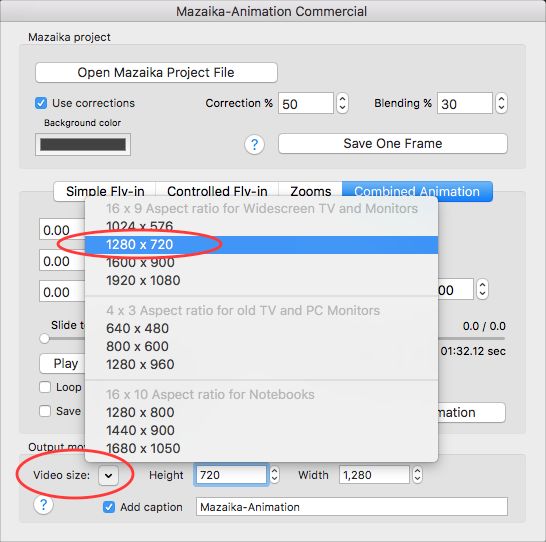The width and height of the screenshot is (546, 542).
Task: Toggle the Add caption checkbox
Action: click(x=109, y=507)
